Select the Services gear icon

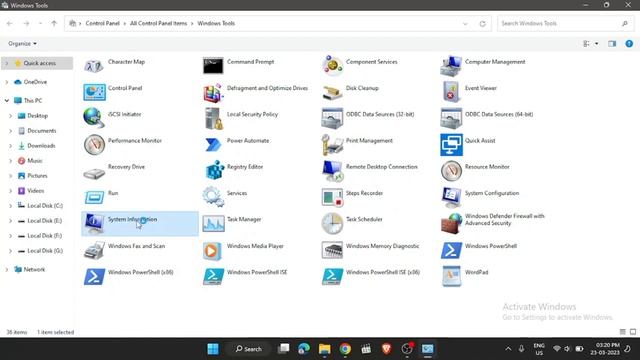(213, 196)
